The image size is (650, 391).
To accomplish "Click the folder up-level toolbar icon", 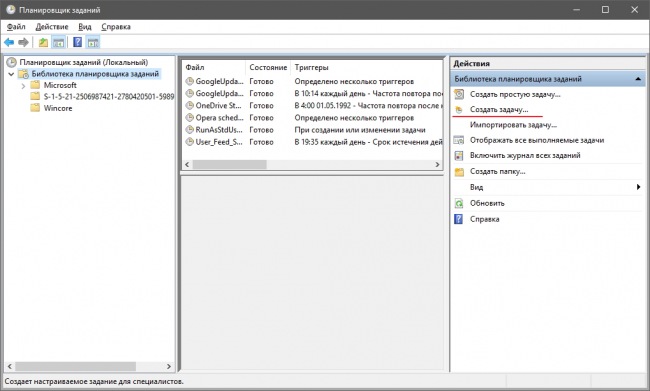I will coord(43,42).
